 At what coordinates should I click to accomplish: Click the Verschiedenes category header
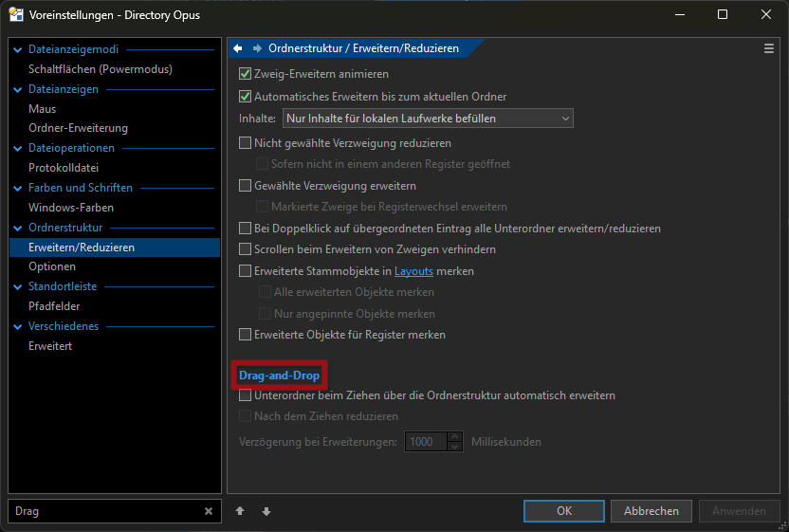(x=64, y=326)
